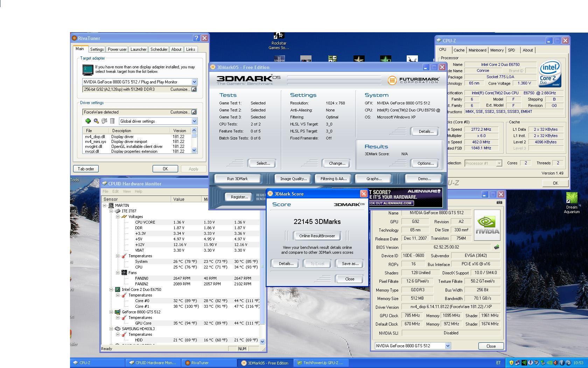The width and height of the screenshot is (588, 368).
Task: Collapse the Intel Core 2 Duo E6750 node
Action: point(111,289)
